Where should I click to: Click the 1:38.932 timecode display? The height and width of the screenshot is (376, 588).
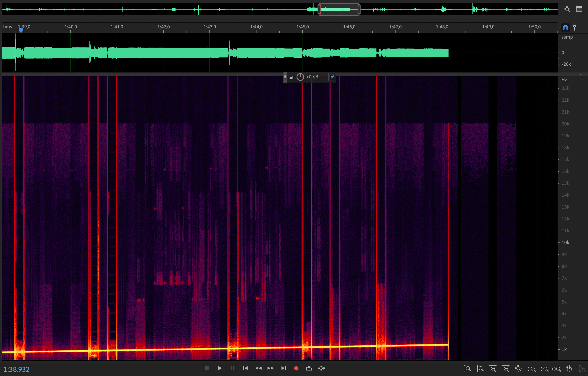[16, 369]
